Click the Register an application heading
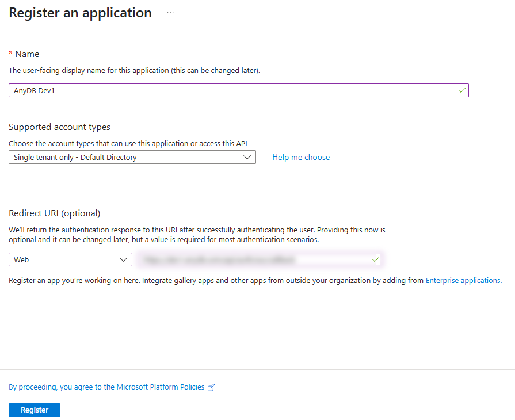The height and width of the screenshot is (420, 515). [x=80, y=13]
